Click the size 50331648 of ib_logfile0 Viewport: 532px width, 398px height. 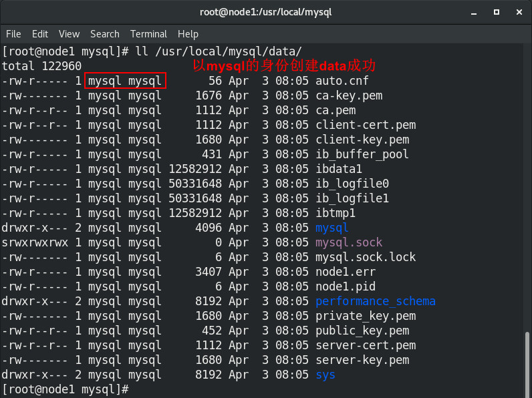[x=195, y=184]
